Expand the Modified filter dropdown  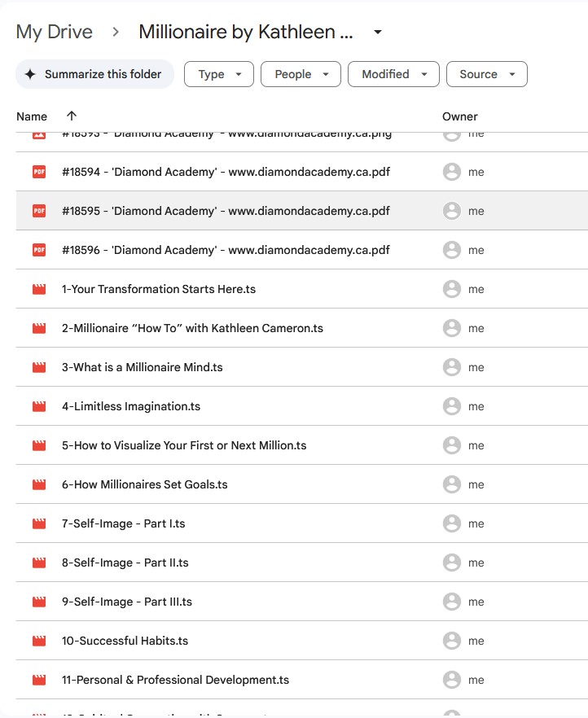pos(393,74)
